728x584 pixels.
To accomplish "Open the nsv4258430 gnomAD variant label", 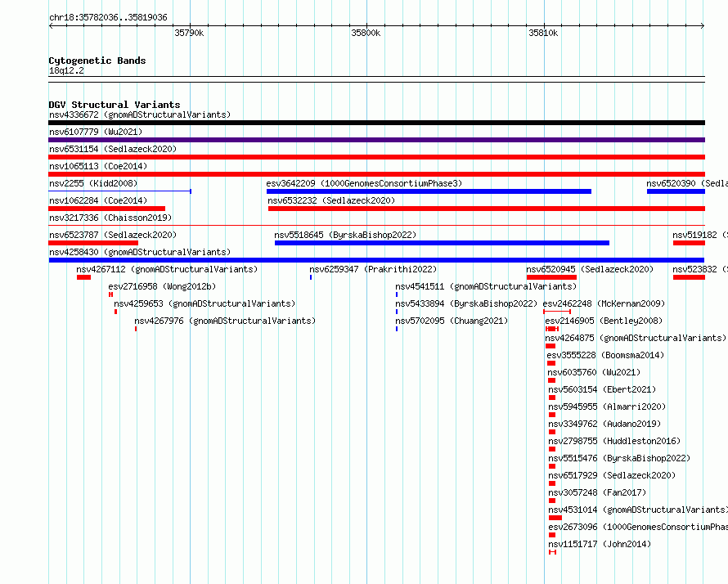I will coord(140,252).
